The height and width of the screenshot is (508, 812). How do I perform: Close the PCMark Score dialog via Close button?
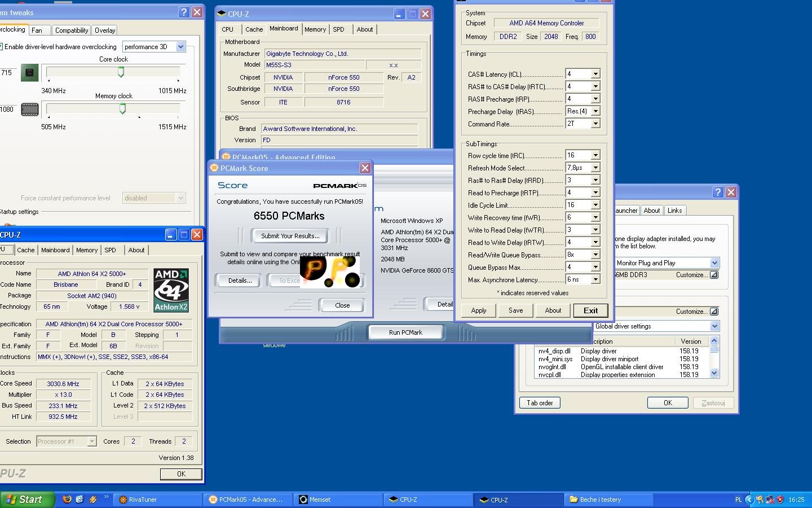342,305
